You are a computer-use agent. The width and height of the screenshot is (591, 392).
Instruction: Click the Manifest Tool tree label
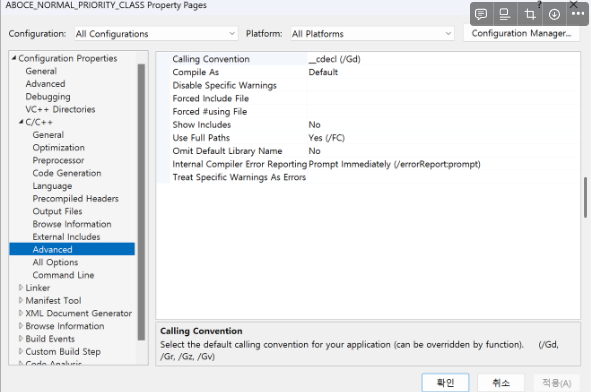[x=53, y=300]
